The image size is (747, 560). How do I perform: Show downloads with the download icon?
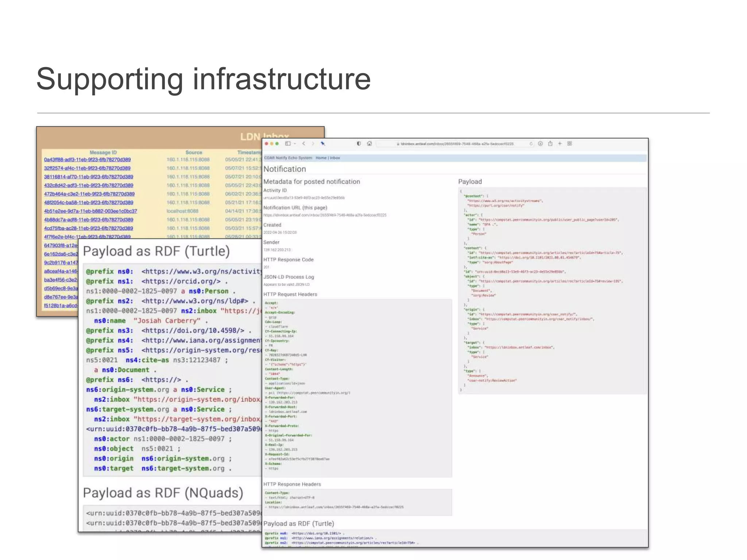coord(541,144)
